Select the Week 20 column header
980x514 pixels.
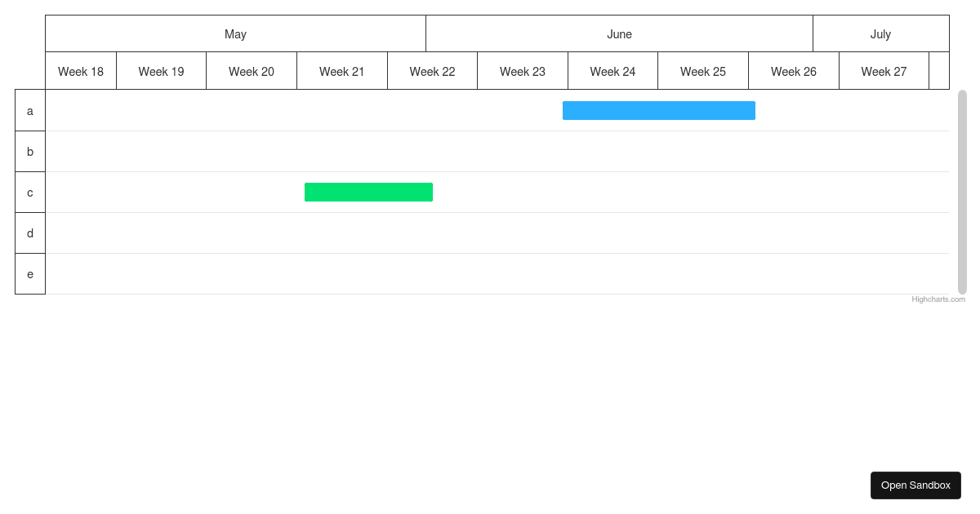[251, 72]
